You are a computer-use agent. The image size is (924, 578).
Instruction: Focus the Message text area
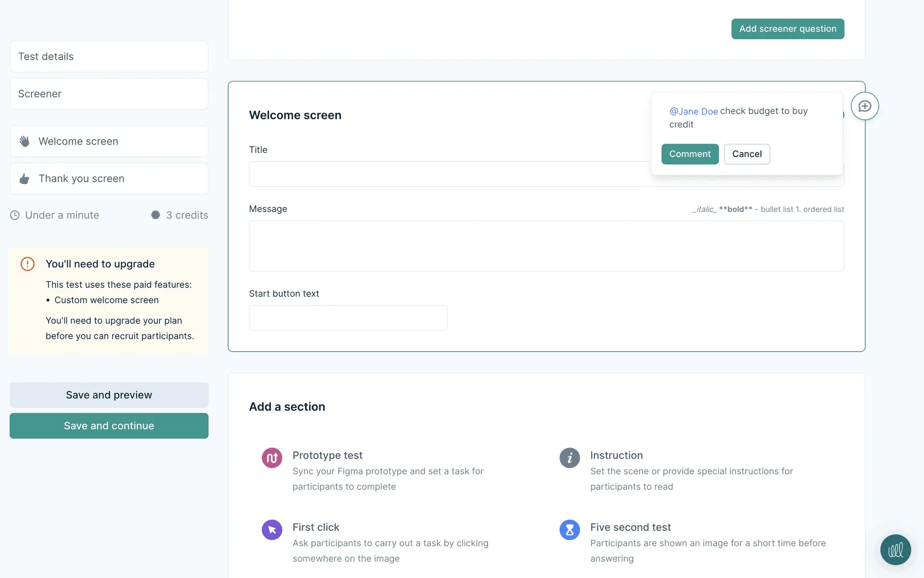point(546,246)
